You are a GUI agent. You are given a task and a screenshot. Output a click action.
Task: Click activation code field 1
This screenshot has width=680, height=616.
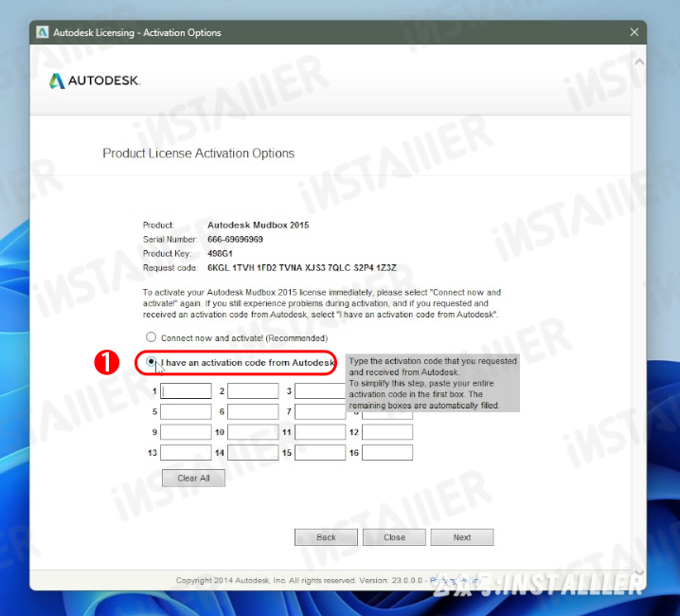tap(186, 390)
